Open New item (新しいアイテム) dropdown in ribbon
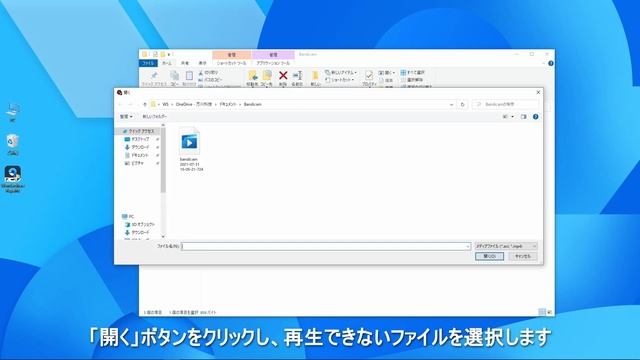The height and width of the screenshot is (360, 640). pos(341,72)
